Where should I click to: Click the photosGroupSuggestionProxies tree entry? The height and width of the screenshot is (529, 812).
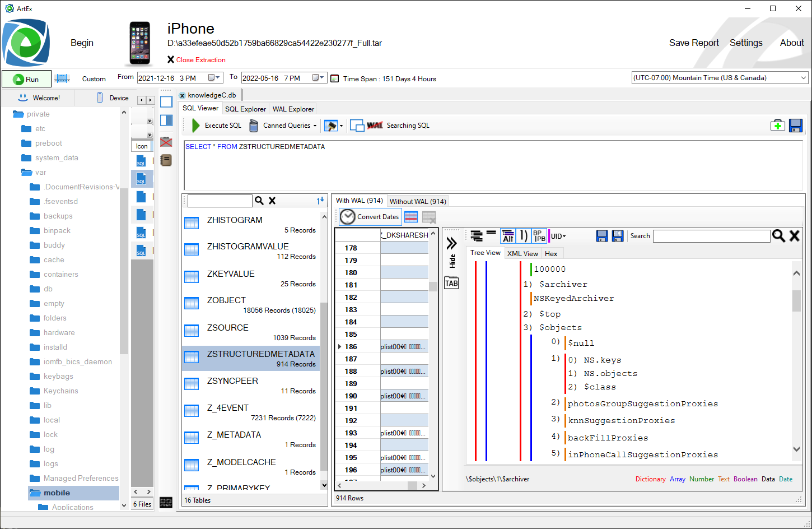point(643,403)
